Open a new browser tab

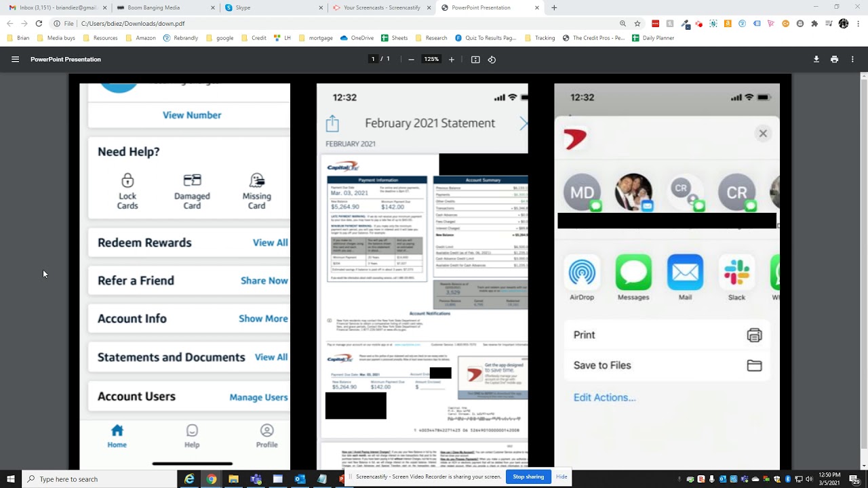554,7
